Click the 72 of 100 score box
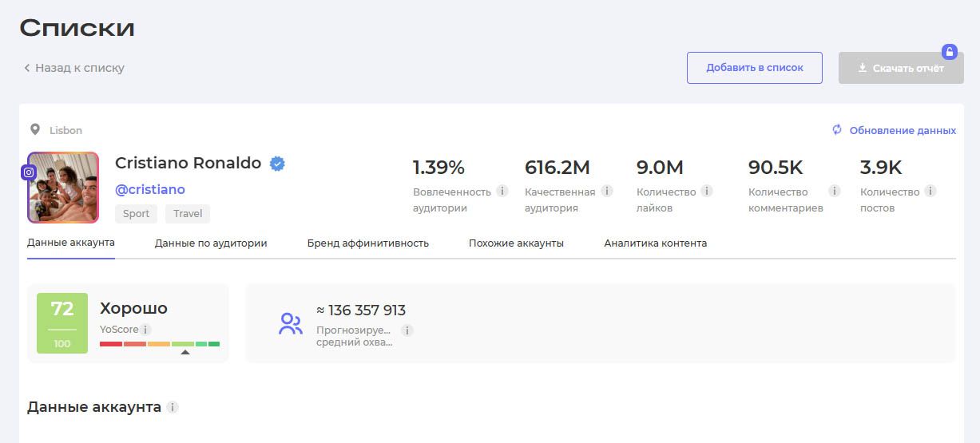Screen dimensions: 980x443 tap(62, 323)
